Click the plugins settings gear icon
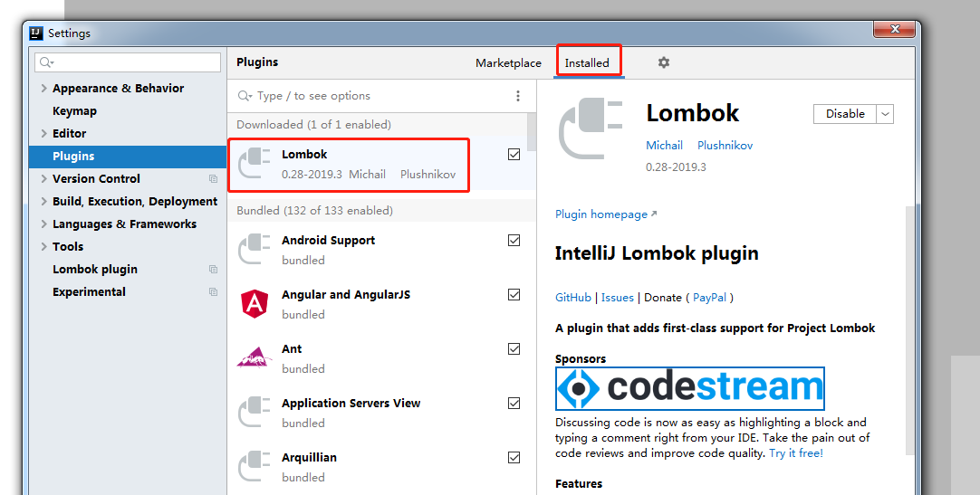Image resolution: width=980 pixels, height=495 pixels. (663, 62)
